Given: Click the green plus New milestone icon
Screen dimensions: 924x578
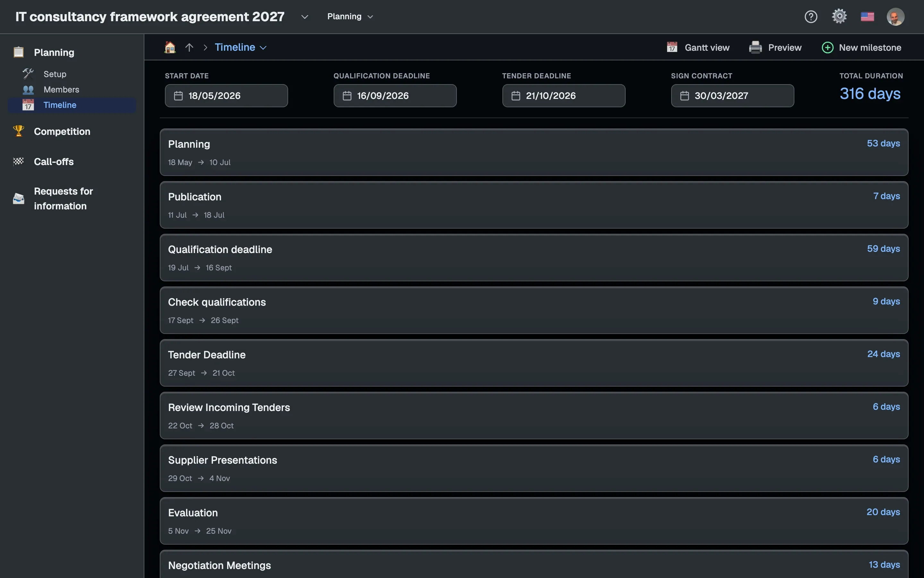Looking at the screenshot, I should coord(827,48).
